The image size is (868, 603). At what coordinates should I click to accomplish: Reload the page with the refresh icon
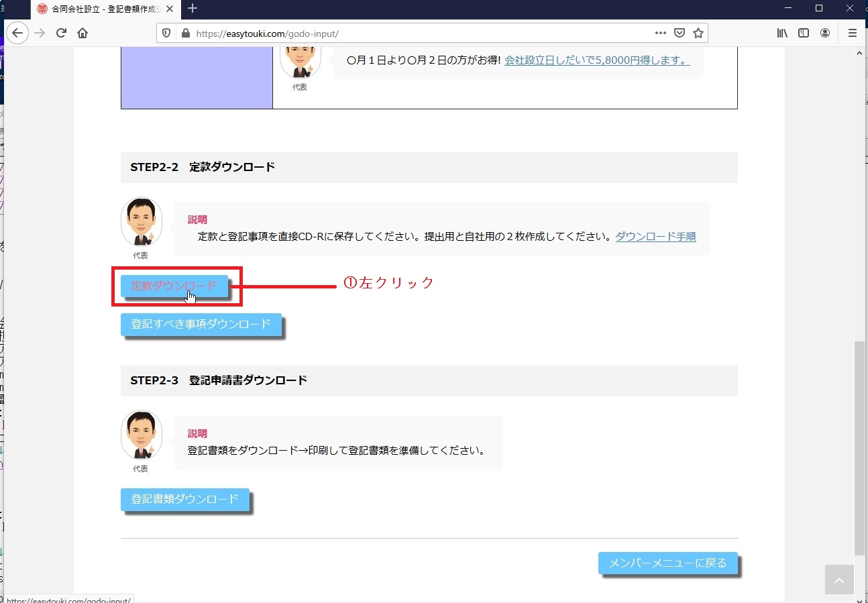tap(61, 33)
